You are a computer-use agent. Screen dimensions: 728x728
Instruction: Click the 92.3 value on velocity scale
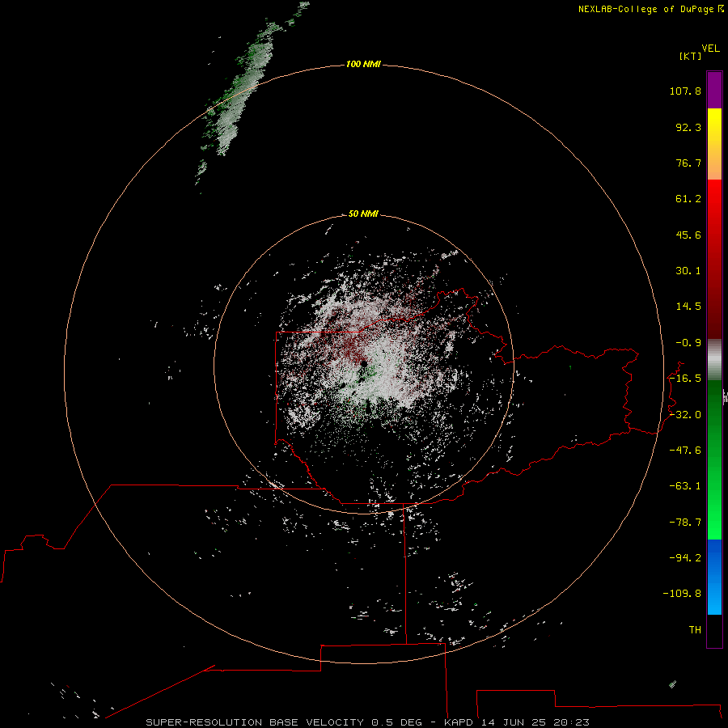[x=688, y=127]
